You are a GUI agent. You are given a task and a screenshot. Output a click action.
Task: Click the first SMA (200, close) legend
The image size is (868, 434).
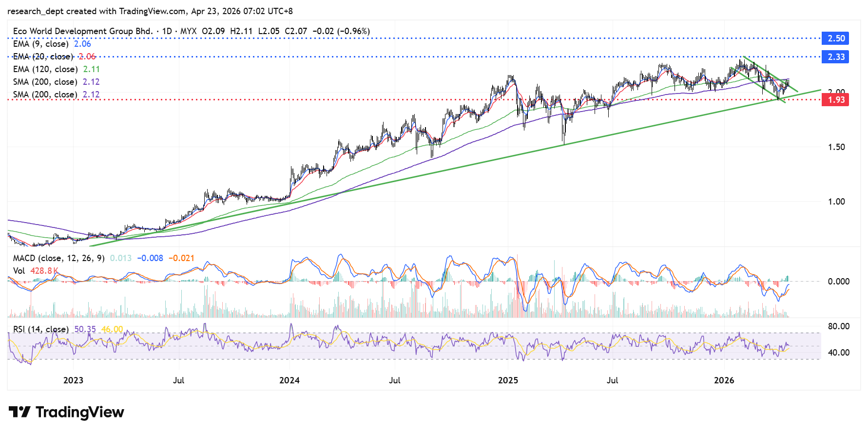pos(45,82)
